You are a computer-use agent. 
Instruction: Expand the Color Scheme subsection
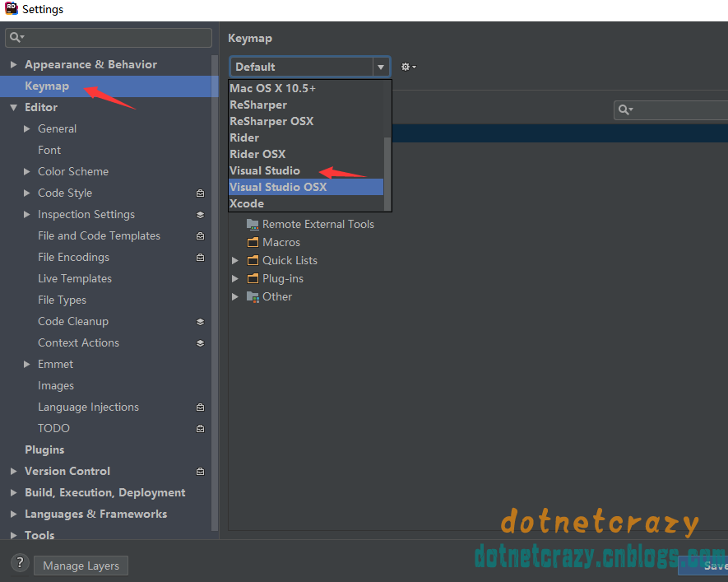point(27,171)
